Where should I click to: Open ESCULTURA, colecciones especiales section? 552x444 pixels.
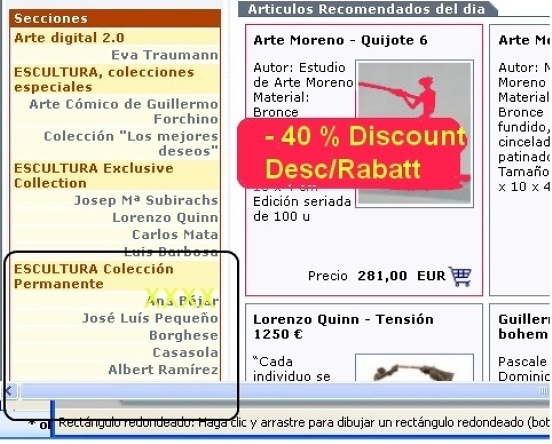click(104, 80)
